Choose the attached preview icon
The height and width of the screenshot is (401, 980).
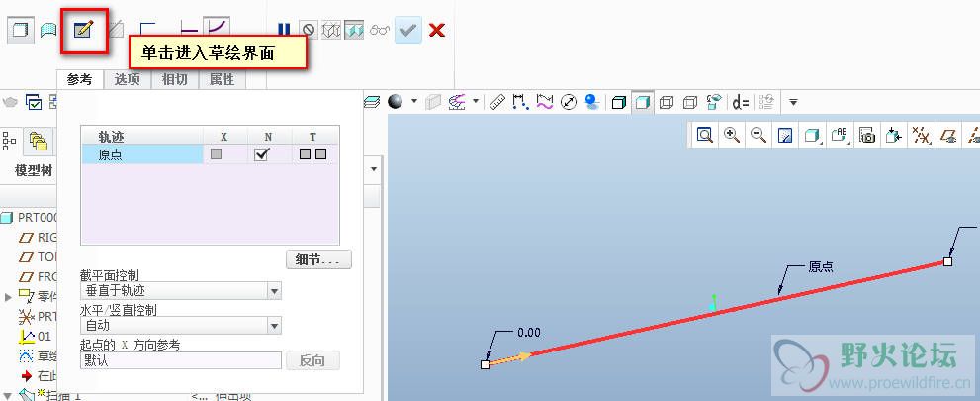(x=353, y=30)
